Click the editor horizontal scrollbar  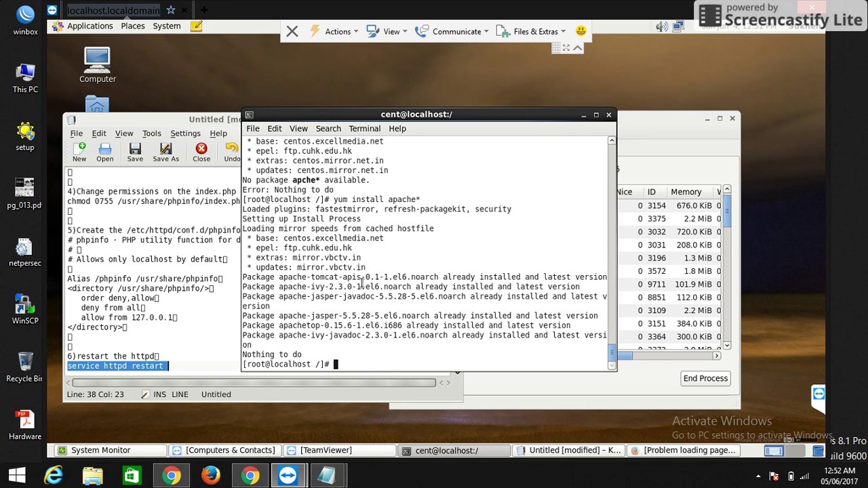pyautogui.click(x=254, y=383)
